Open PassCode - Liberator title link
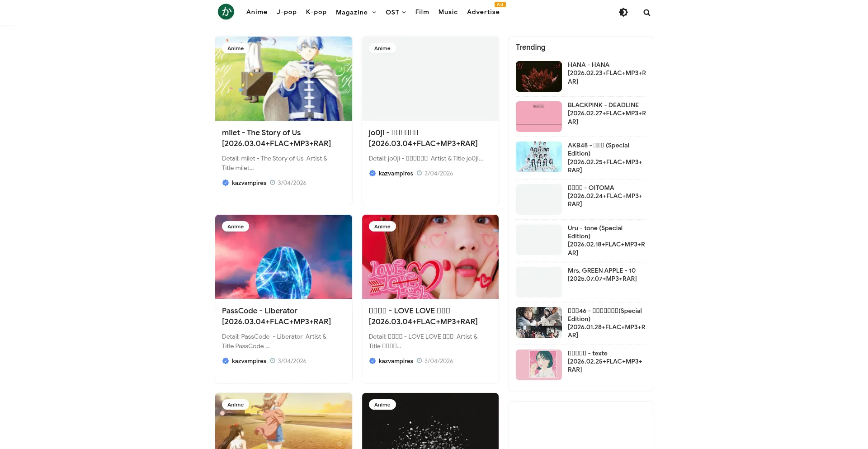 pos(276,316)
